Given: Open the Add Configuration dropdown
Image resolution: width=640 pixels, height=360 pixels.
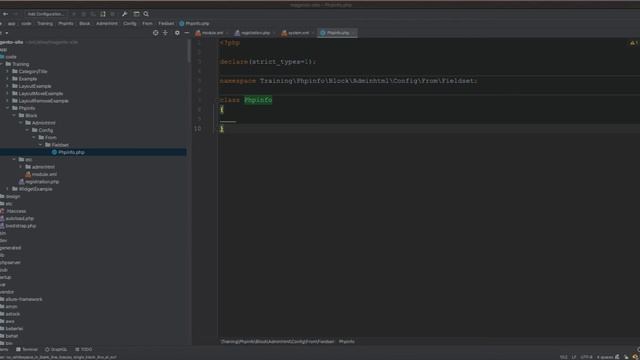Looking at the screenshot, I should [46, 14].
